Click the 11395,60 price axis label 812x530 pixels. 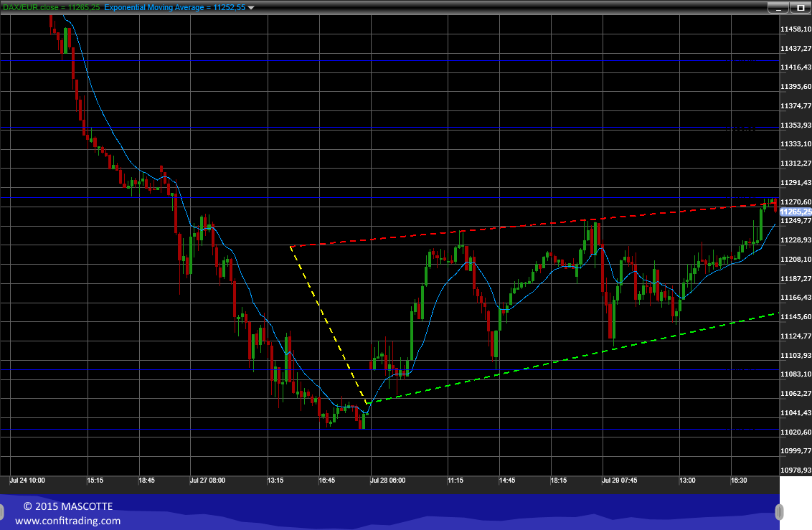[796, 87]
